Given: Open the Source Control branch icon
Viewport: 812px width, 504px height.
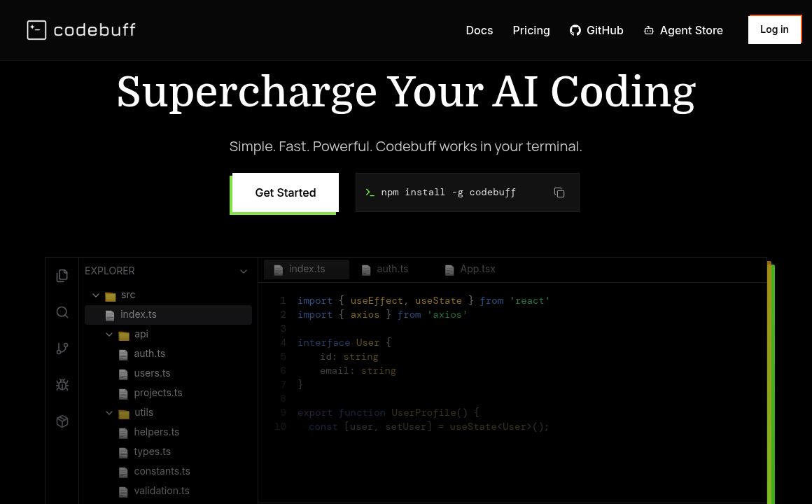Looking at the screenshot, I should [x=62, y=349].
